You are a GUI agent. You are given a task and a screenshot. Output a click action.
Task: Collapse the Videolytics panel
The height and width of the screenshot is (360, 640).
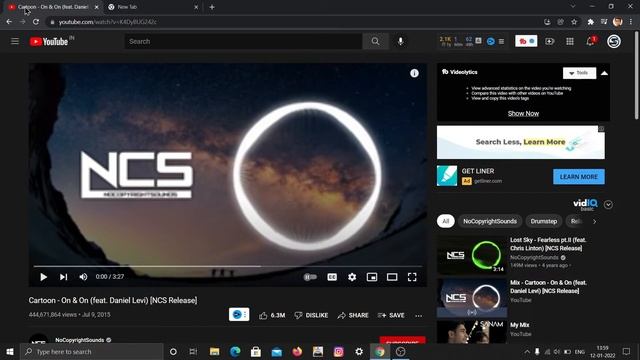pyautogui.click(x=604, y=73)
